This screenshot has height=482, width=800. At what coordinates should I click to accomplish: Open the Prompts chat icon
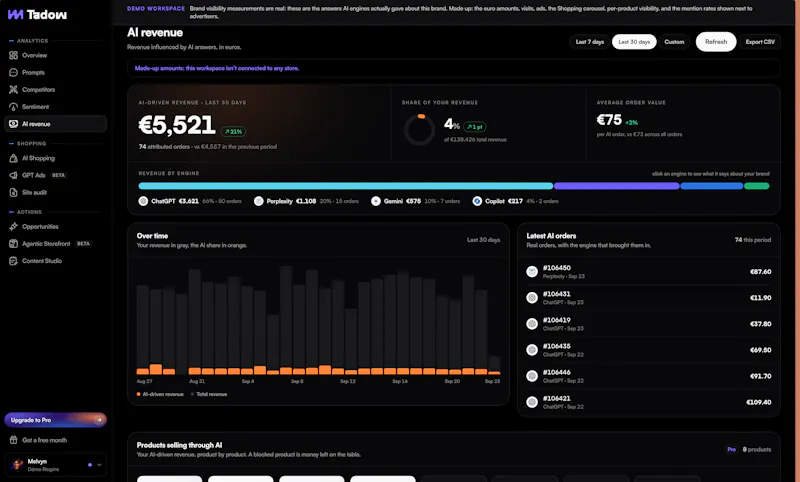coord(13,72)
